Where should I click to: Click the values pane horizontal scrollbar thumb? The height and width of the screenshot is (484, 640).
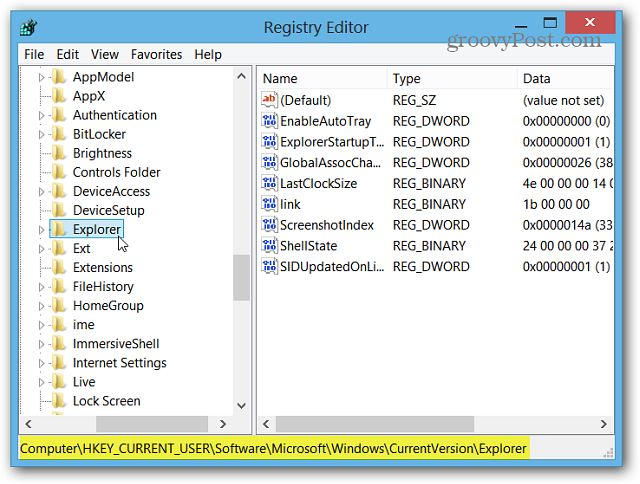(x=375, y=424)
